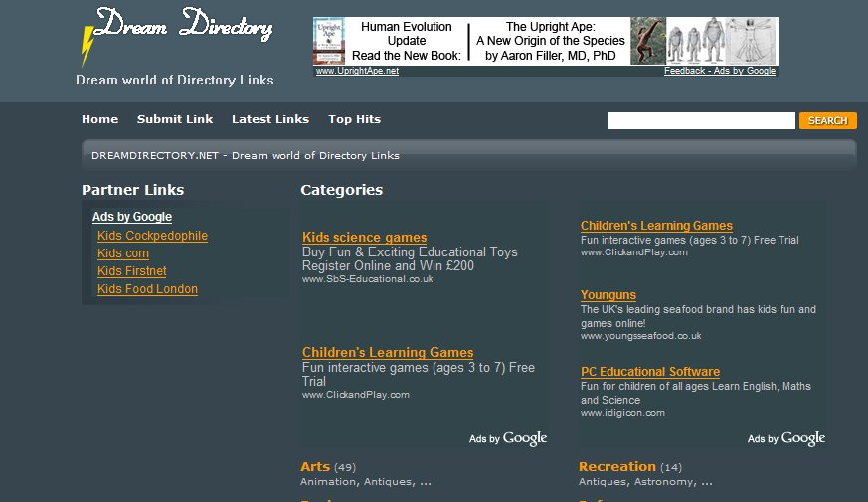Image resolution: width=868 pixels, height=502 pixels.
Task: Click Ads by Google under left ad column
Action: pos(508,439)
